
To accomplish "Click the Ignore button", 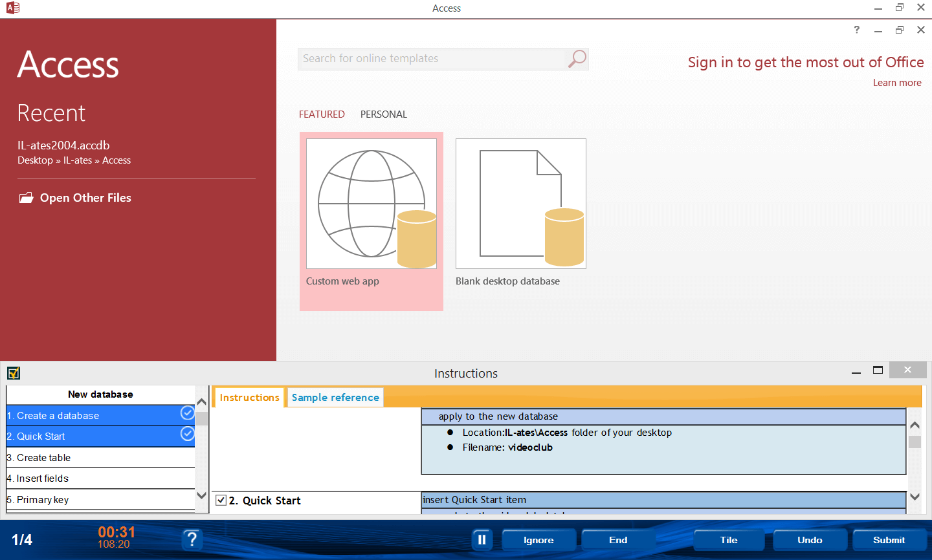I will coord(538,540).
